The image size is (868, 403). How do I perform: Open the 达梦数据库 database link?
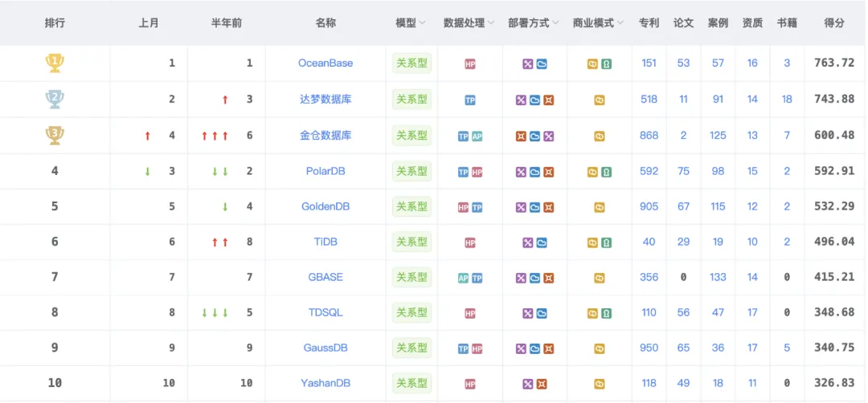coord(325,99)
